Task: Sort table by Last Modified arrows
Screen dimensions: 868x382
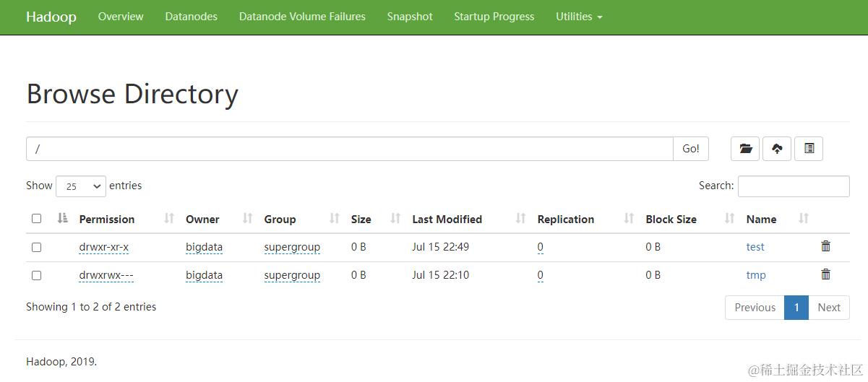Action: [x=520, y=219]
